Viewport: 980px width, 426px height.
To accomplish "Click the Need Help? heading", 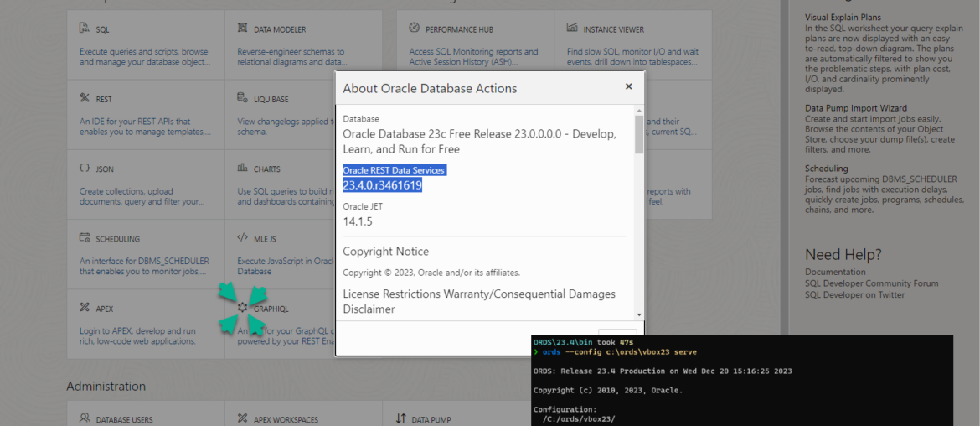I will [843, 255].
